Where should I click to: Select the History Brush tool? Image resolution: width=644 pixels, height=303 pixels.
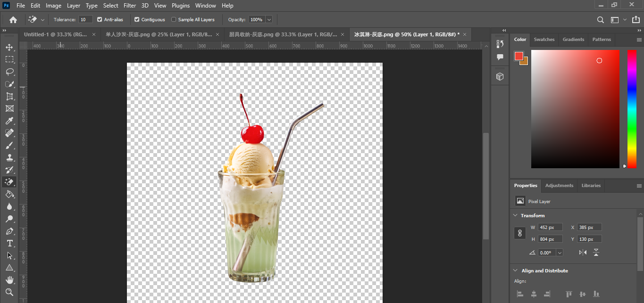tap(9, 170)
